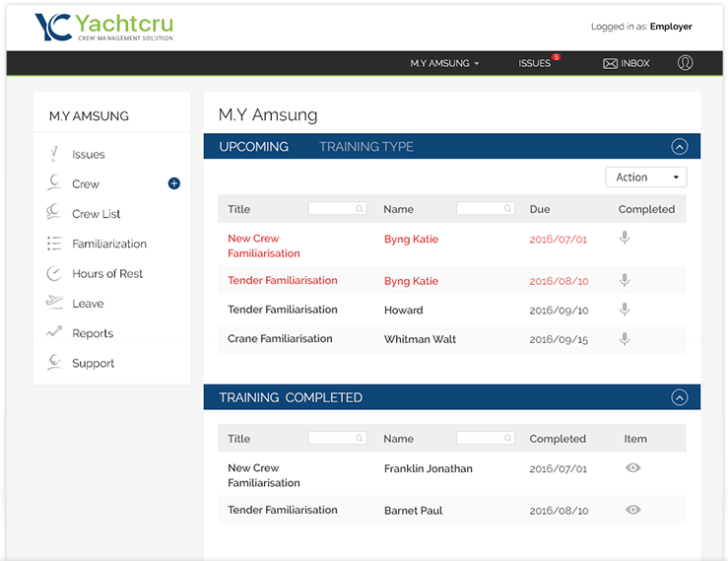
Task: Click red New Crew Familiarisation title
Action: pos(264,245)
